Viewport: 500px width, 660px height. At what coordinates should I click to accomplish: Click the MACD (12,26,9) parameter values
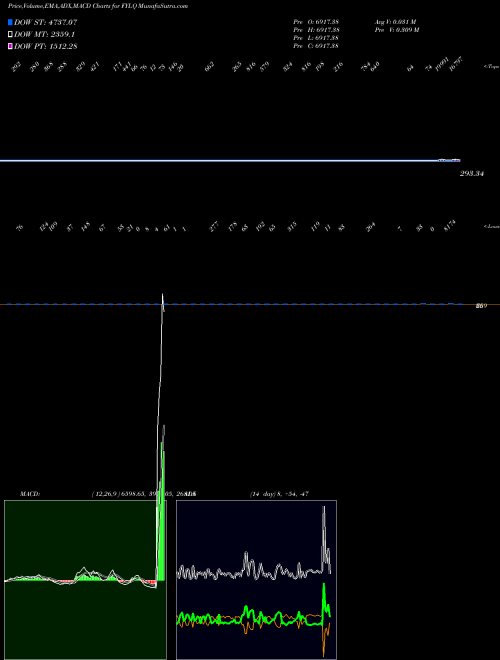click(x=144, y=494)
